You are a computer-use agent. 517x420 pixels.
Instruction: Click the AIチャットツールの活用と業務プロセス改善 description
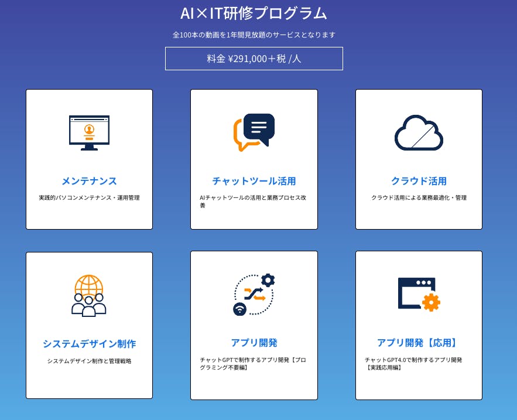[x=253, y=202]
